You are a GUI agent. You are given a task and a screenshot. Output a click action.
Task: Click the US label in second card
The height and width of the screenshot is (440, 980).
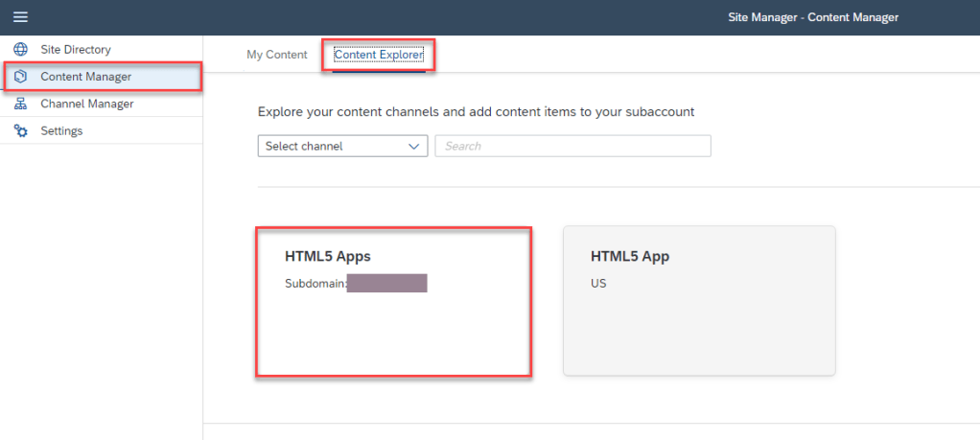tap(598, 284)
